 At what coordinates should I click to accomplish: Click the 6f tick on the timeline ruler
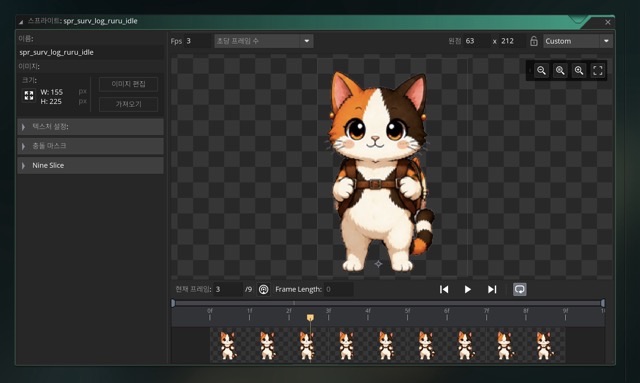coord(447,314)
